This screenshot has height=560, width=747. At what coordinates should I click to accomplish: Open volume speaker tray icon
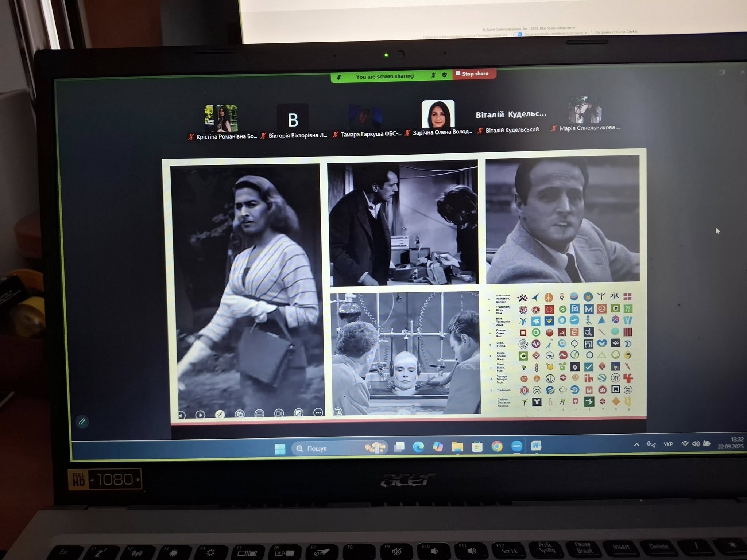pyautogui.click(x=696, y=444)
